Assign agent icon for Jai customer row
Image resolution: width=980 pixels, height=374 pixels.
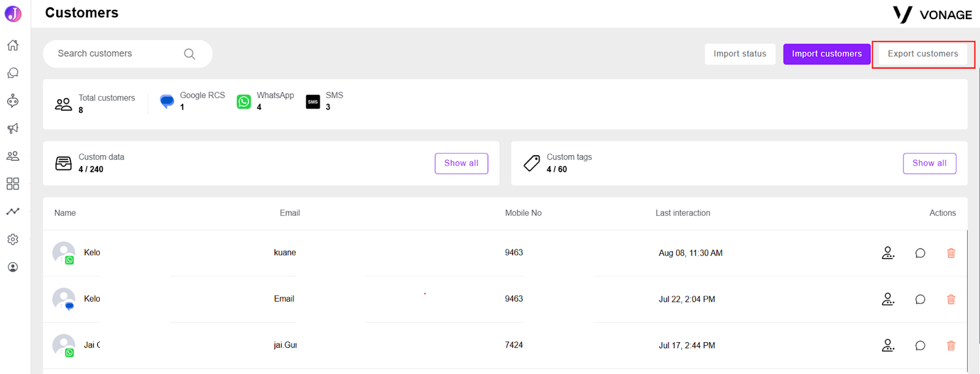[x=888, y=345]
